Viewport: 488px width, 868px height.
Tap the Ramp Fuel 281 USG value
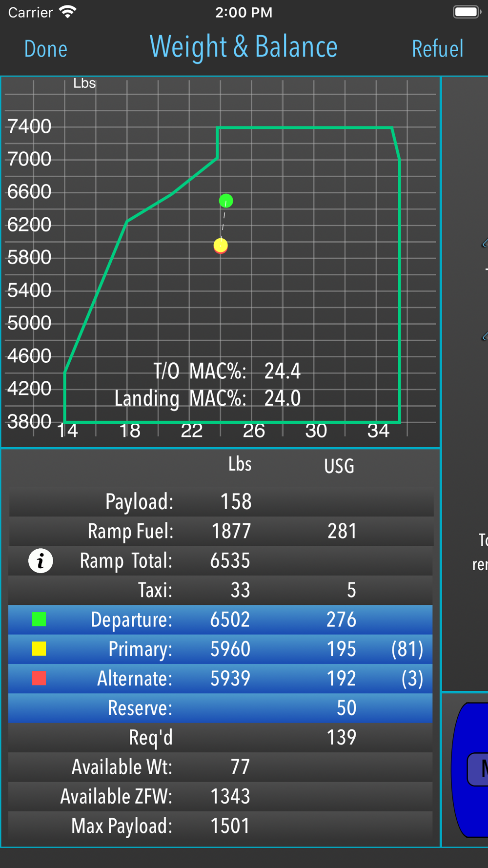pyautogui.click(x=342, y=531)
